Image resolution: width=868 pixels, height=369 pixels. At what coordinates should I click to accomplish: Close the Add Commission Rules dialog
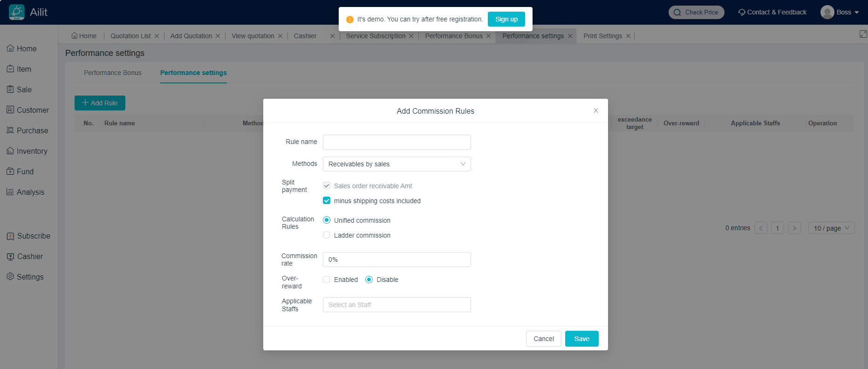point(595,110)
